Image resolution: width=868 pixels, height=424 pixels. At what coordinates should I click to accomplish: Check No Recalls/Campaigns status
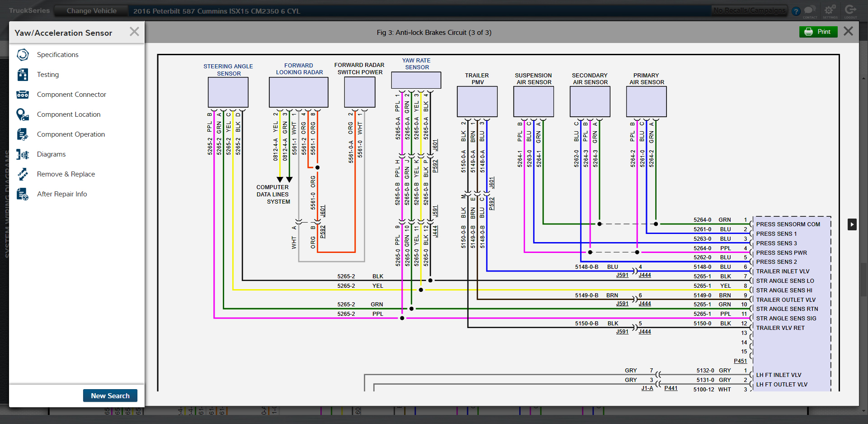tap(749, 10)
